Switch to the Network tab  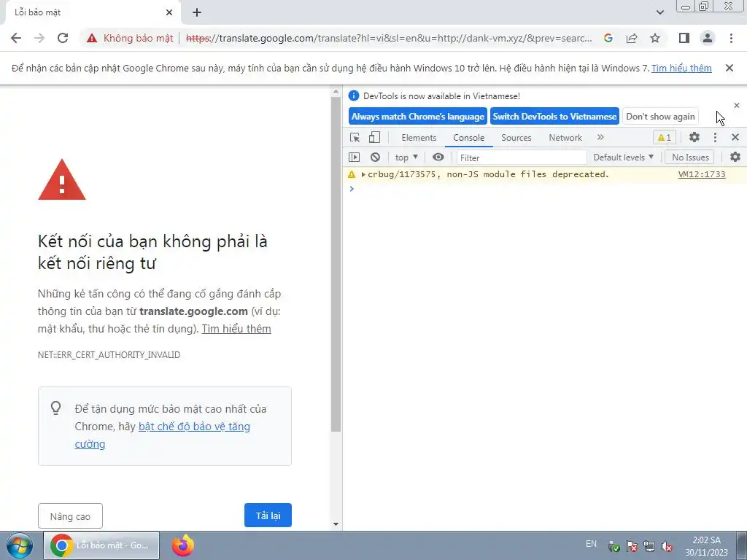565,138
